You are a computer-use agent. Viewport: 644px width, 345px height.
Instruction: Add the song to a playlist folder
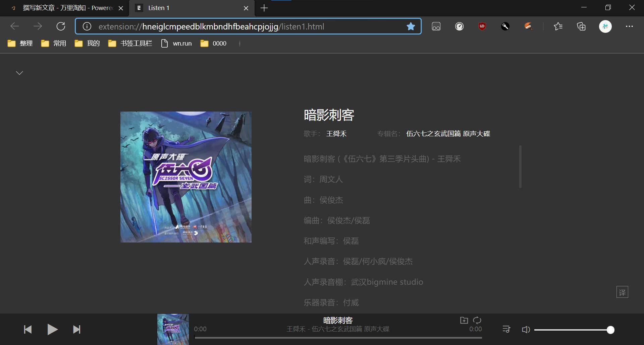click(x=464, y=320)
